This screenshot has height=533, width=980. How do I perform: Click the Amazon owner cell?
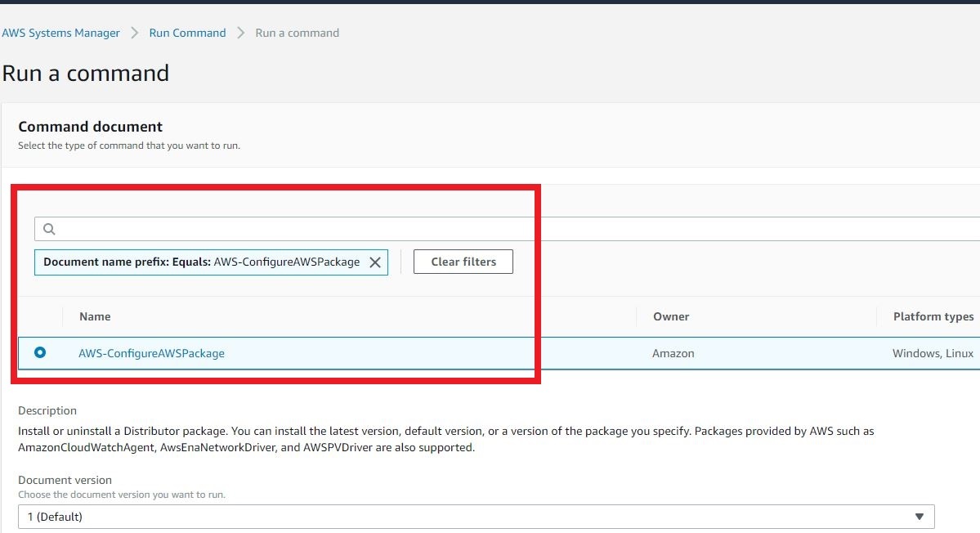(x=673, y=354)
